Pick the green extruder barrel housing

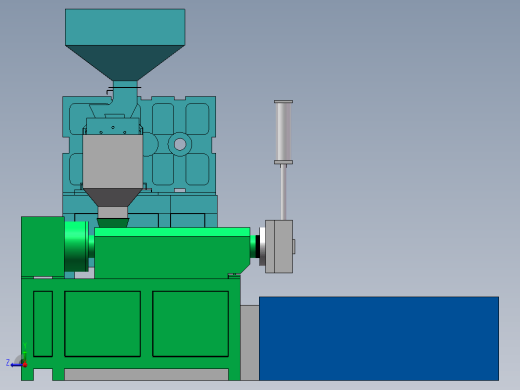172,253
